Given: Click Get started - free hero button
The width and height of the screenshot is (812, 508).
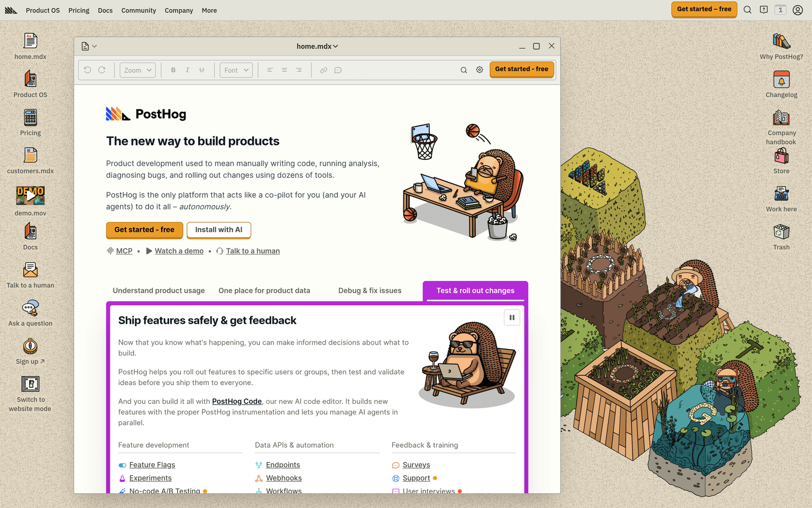Looking at the screenshot, I should 144,230.
